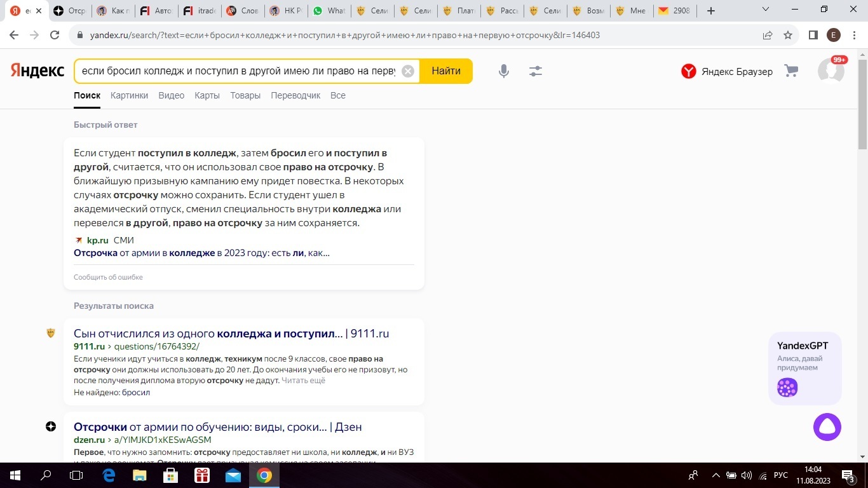This screenshot has height=488, width=868.
Task: Share this page icon in address bar
Action: [x=768, y=36]
